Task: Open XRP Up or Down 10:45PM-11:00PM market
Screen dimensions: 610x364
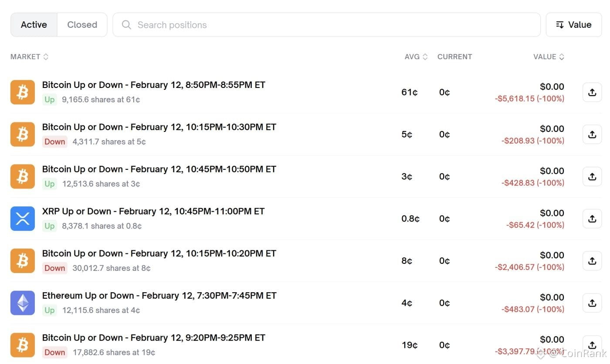Action: pyautogui.click(x=153, y=211)
